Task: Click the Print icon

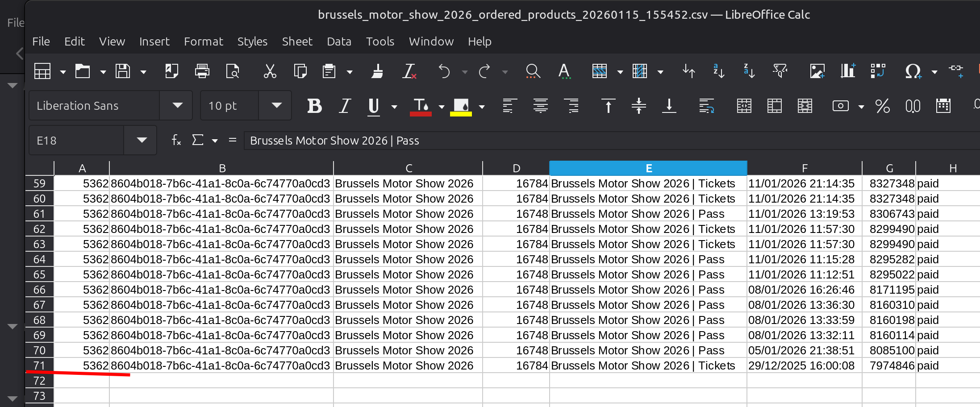Action: pos(202,71)
